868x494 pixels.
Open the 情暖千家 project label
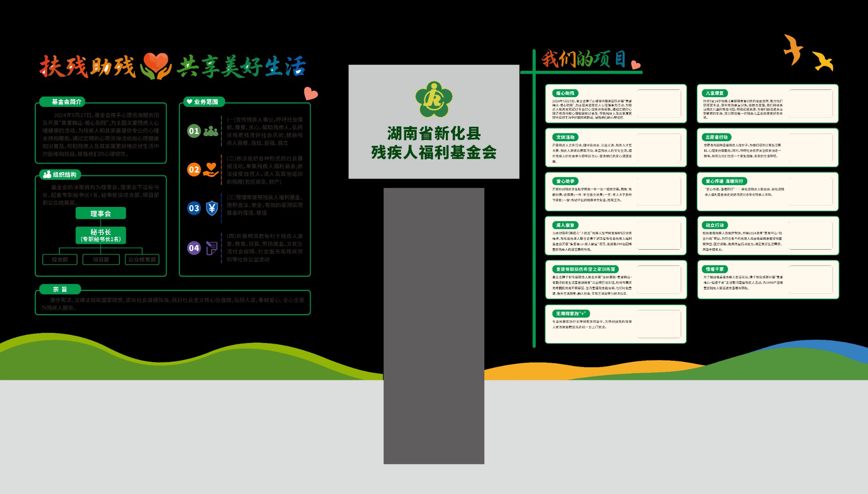pos(715,269)
